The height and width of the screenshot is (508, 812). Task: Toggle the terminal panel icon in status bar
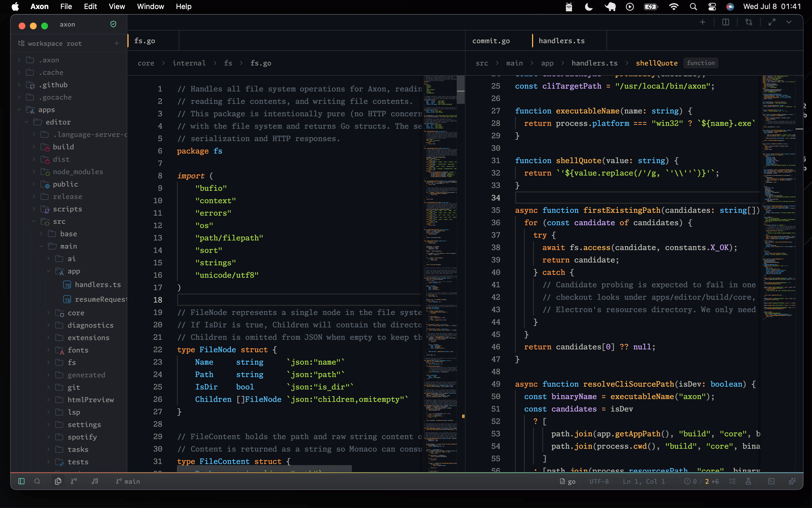click(x=771, y=481)
